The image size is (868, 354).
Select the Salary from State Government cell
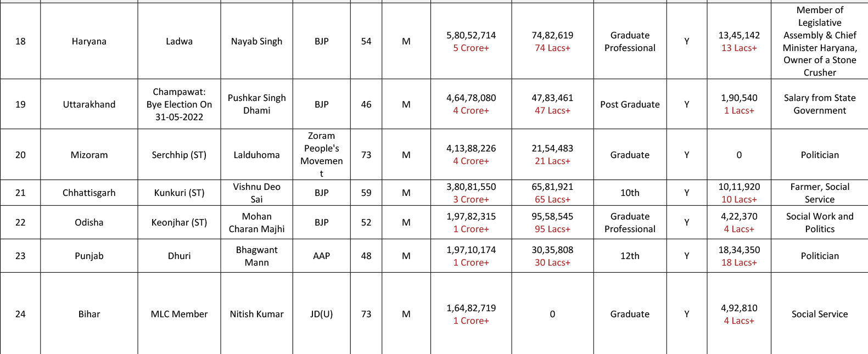click(x=820, y=104)
